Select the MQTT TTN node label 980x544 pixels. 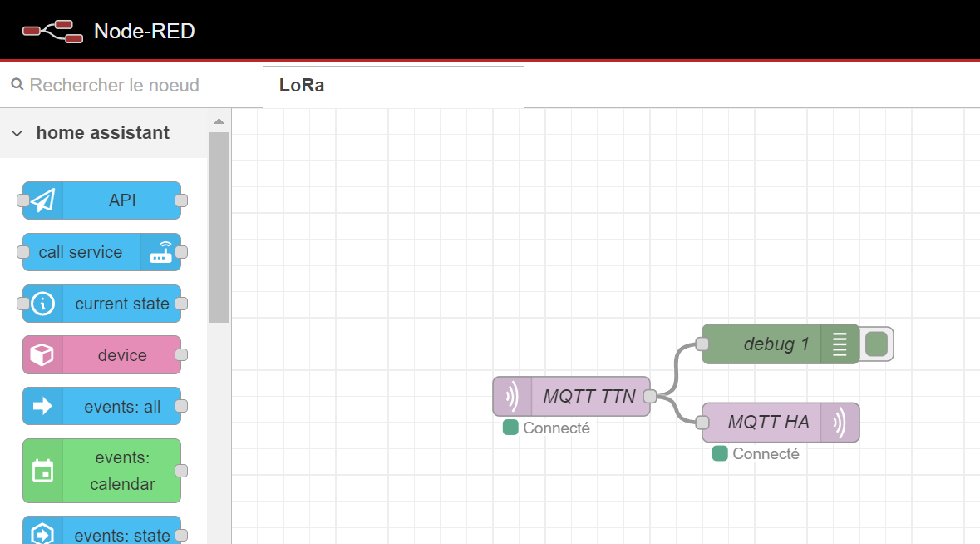[x=589, y=397]
